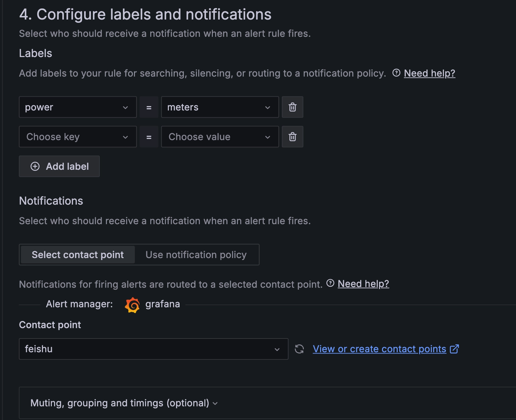516x420 pixels.
Task: Open the Choose value dropdown
Action: [x=220, y=137]
